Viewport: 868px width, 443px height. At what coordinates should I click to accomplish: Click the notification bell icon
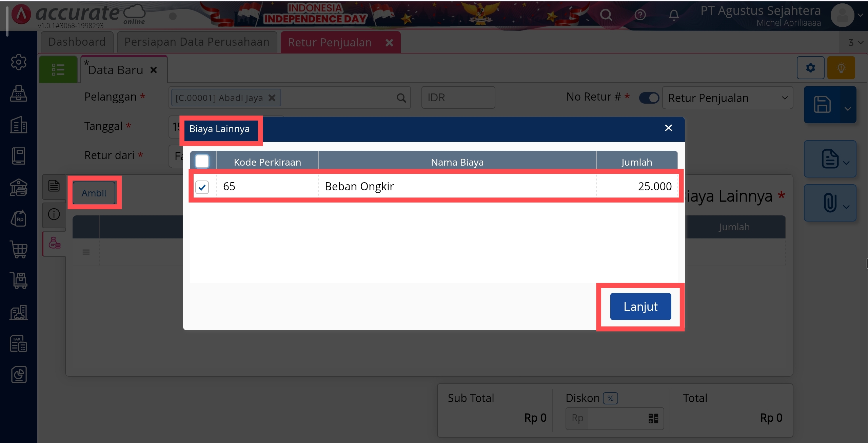click(674, 15)
